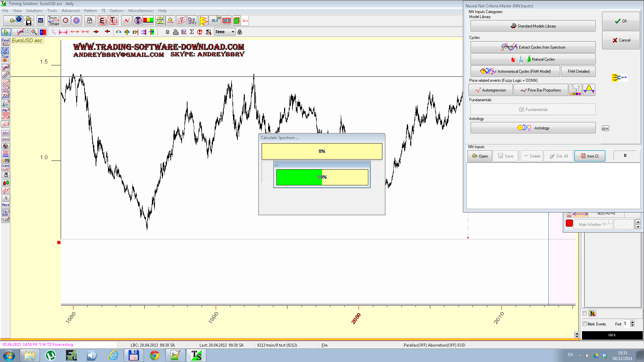The width and height of the screenshot is (644, 362).
Task: Open the Solutions menu
Action: pyautogui.click(x=34, y=11)
